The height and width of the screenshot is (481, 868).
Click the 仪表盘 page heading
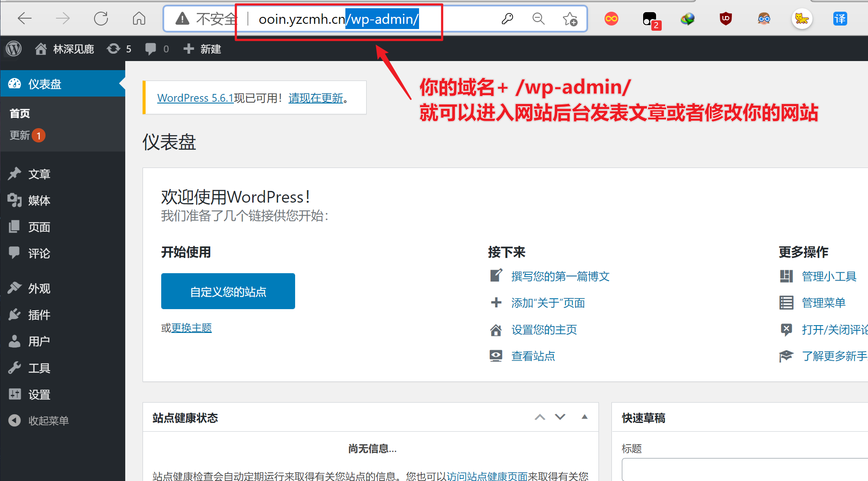[169, 142]
